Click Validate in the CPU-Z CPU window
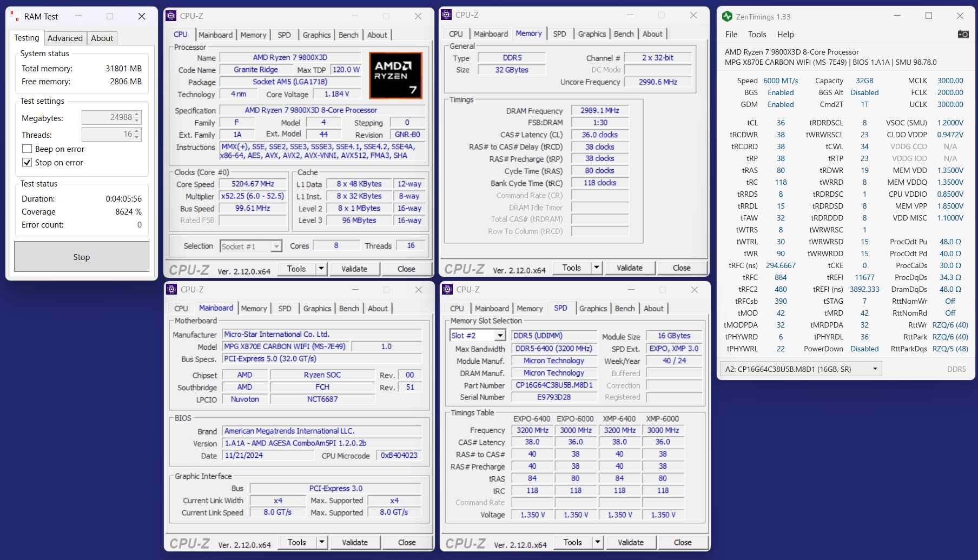 click(x=354, y=269)
